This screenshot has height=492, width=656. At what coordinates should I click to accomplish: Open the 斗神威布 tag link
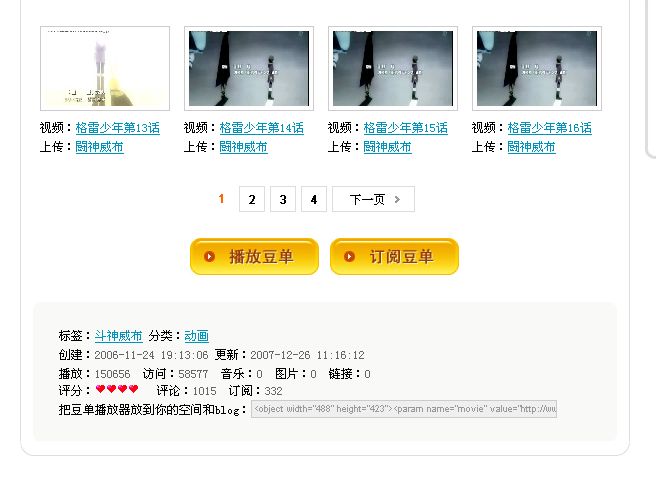click(118, 336)
